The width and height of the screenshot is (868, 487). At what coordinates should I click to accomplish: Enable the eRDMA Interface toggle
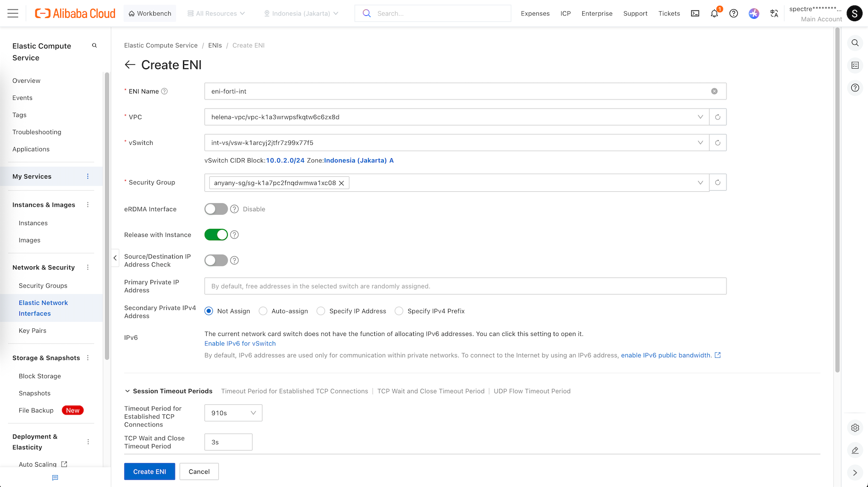click(x=216, y=209)
